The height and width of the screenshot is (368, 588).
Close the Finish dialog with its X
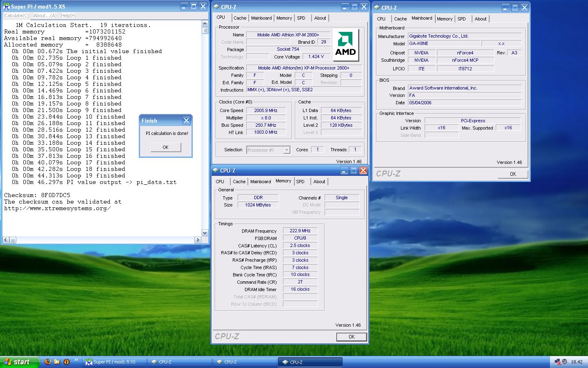pos(186,120)
